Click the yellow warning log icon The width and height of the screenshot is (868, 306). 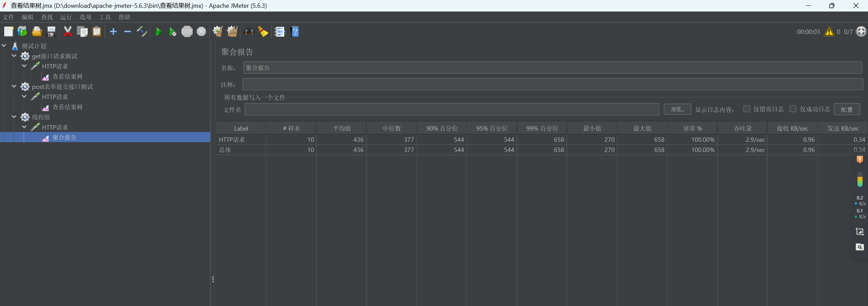point(829,32)
